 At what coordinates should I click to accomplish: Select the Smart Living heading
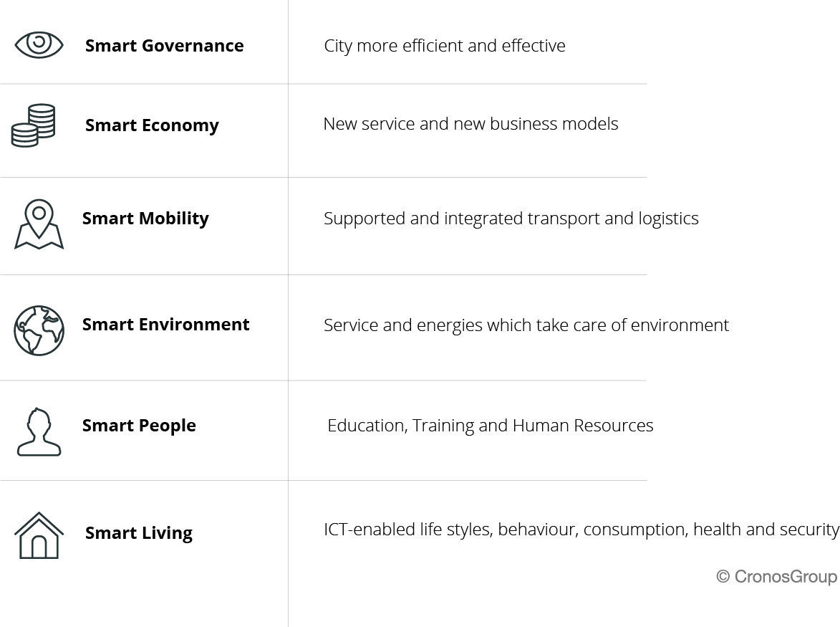click(x=139, y=533)
